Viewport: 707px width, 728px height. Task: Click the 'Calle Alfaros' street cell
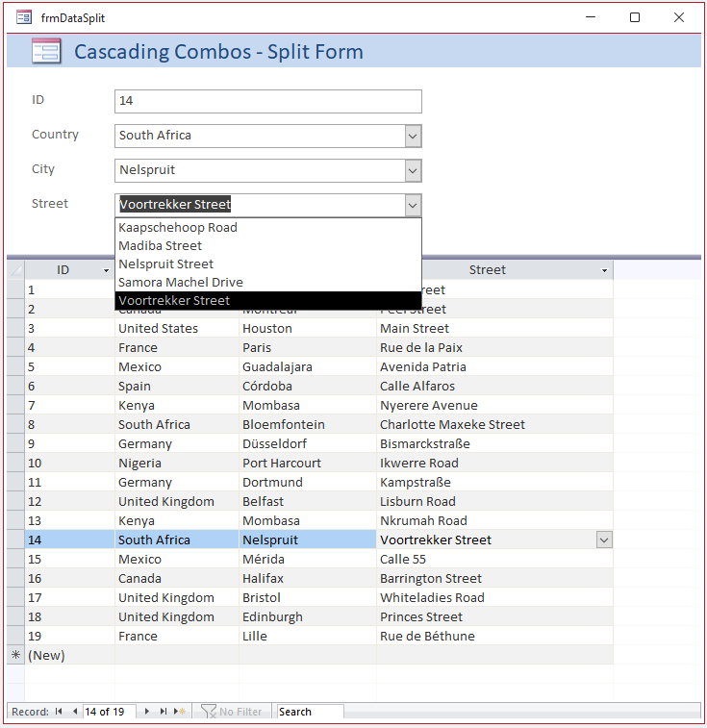[x=494, y=387]
